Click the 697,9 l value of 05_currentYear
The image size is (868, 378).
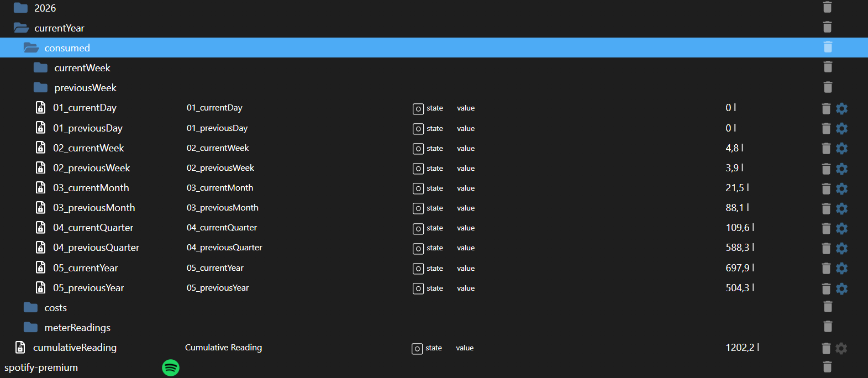[x=740, y=268]
